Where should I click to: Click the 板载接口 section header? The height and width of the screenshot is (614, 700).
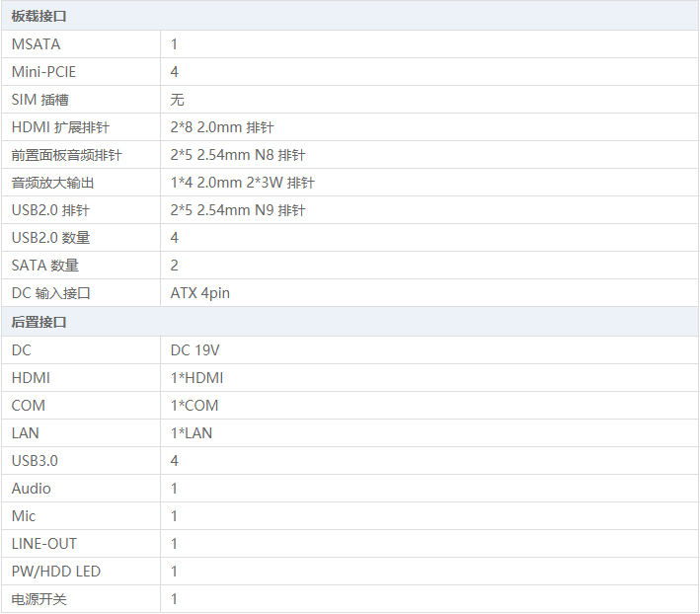[x=39, y=17]
